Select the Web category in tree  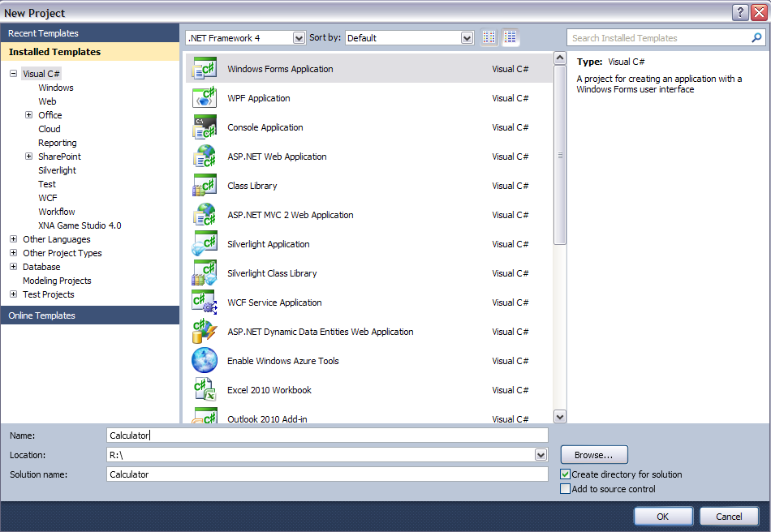click(x=47, y=101)
